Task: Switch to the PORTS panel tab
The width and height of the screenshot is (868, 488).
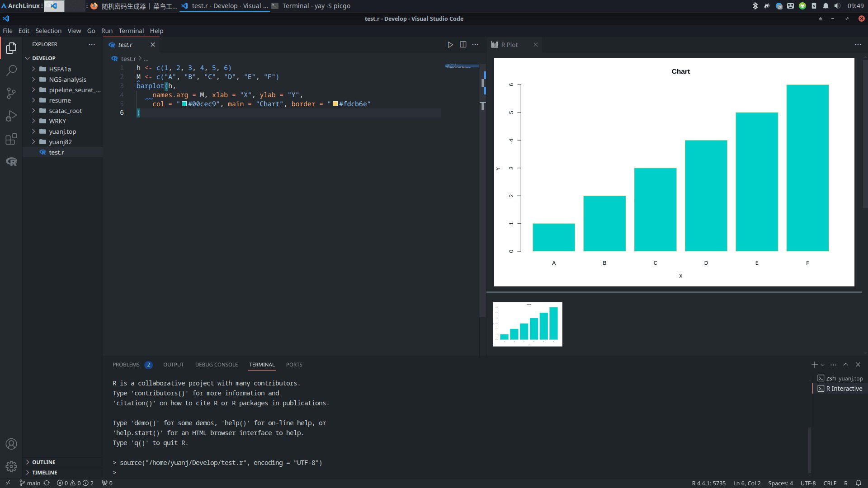Action: [x=294, y=365]
